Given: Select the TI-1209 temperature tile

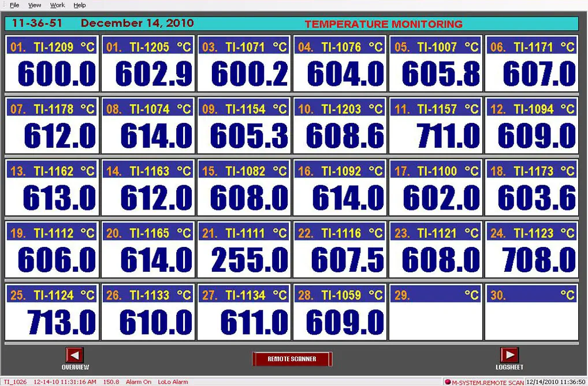Looking at the screenshot, I should click(x=53, y=63).
